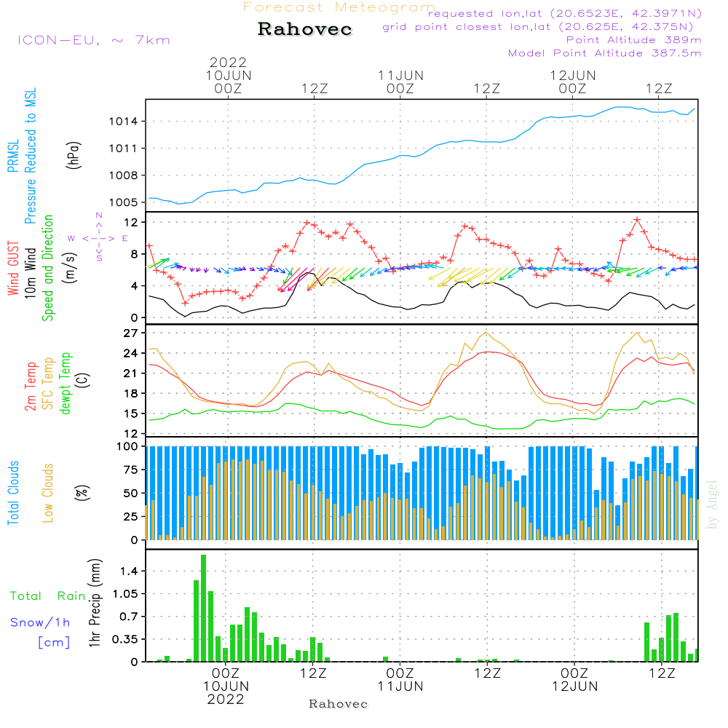
Task: Click the '2m Temp' red label
Action: [x=30, y=387]
